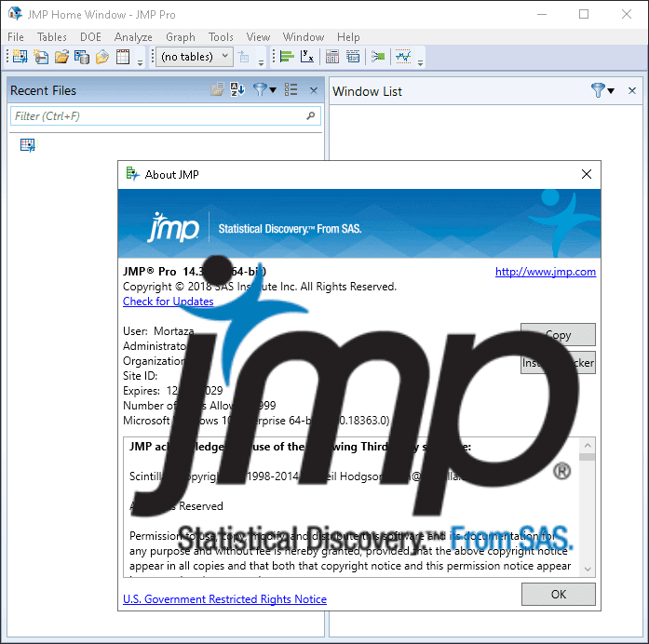The image size is (649, 644).
Task: Open the Help menu
Action: tap(348, 37)
